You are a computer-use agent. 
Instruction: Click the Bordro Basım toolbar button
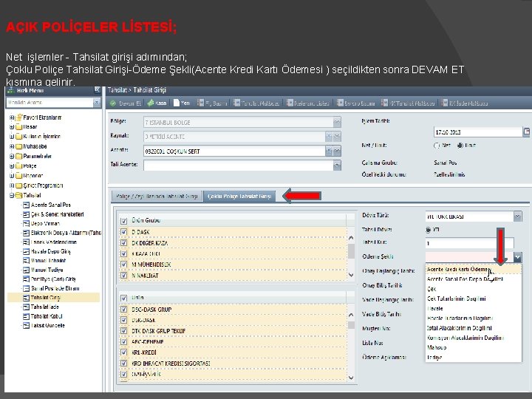tap(355, 103)
